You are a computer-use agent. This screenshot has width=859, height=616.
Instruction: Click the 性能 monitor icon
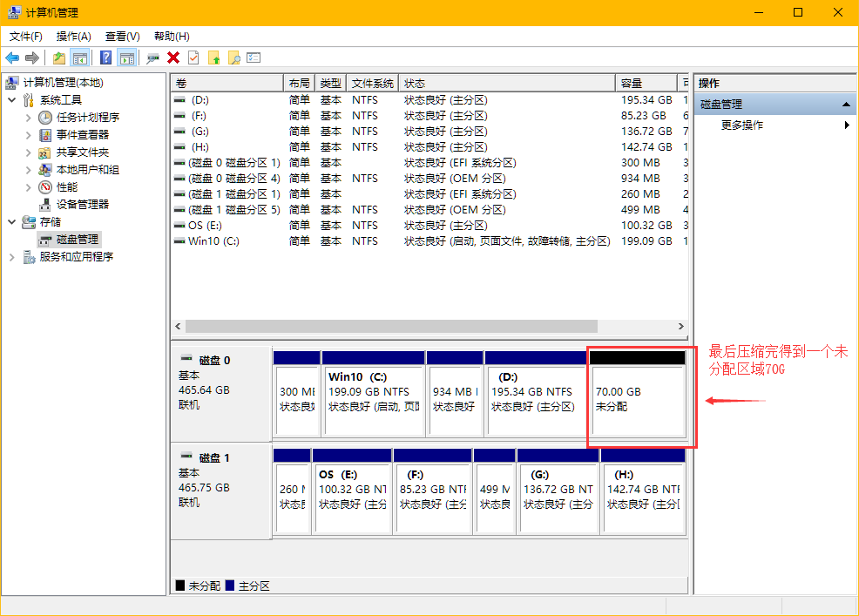[45, 187]
